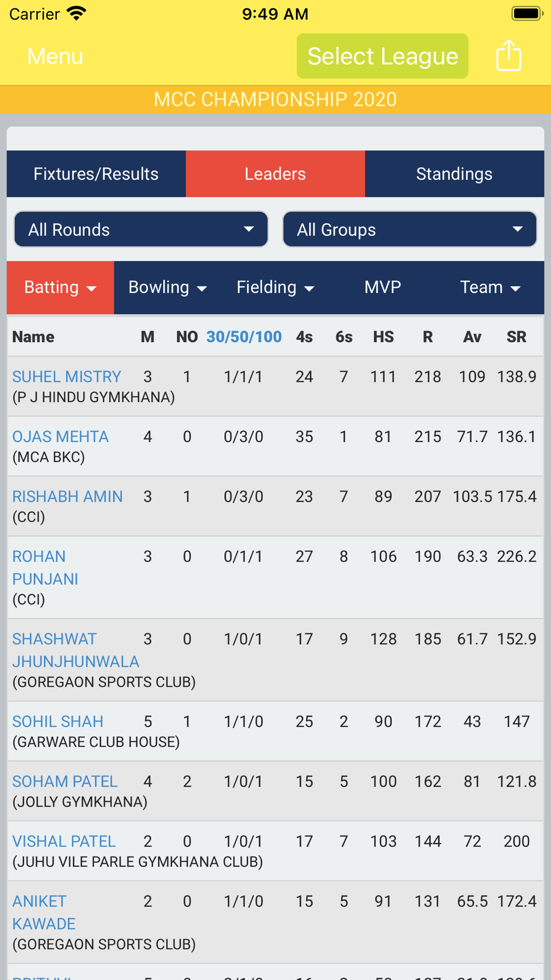Expand the Team stats menu
This screenshot has height=980, width=551.
pyautogui.click(x=490, y=288)
